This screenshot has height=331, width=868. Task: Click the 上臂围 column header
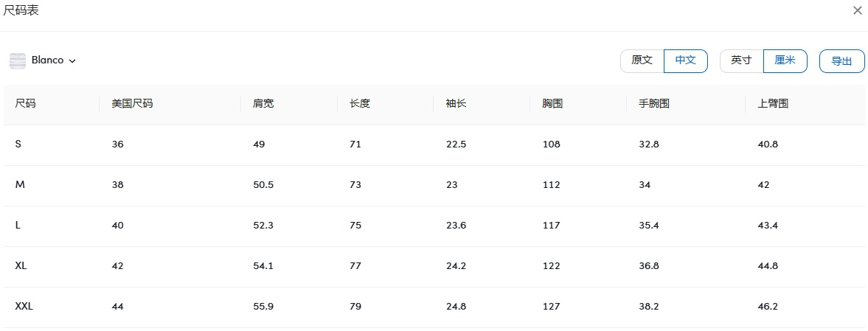(x=773, y=104)
